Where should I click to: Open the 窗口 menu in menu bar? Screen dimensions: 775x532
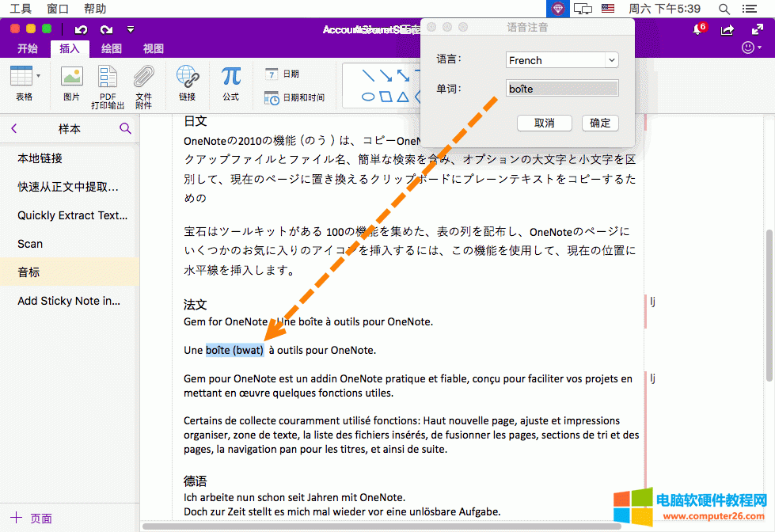pos(58,9)
